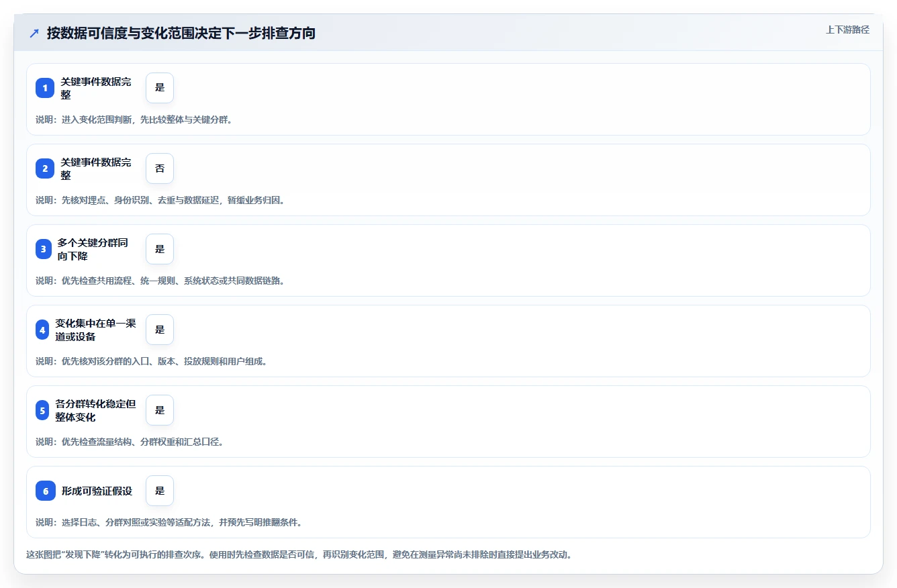The height and width of the screenshot is (588, 897).
Task: Click the 是 pill beside 多个关键分群同向下降
Action: tap(160, 249)
